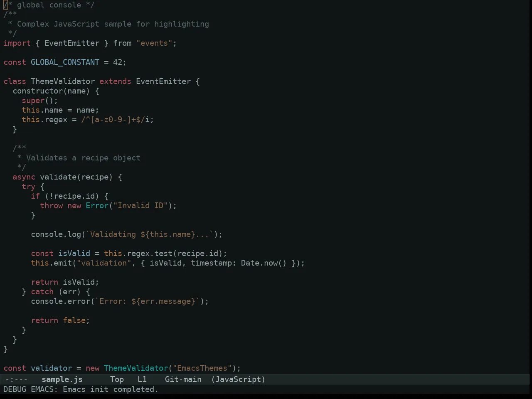
Task: Click this.name assignment line
Action: point(60,110)
